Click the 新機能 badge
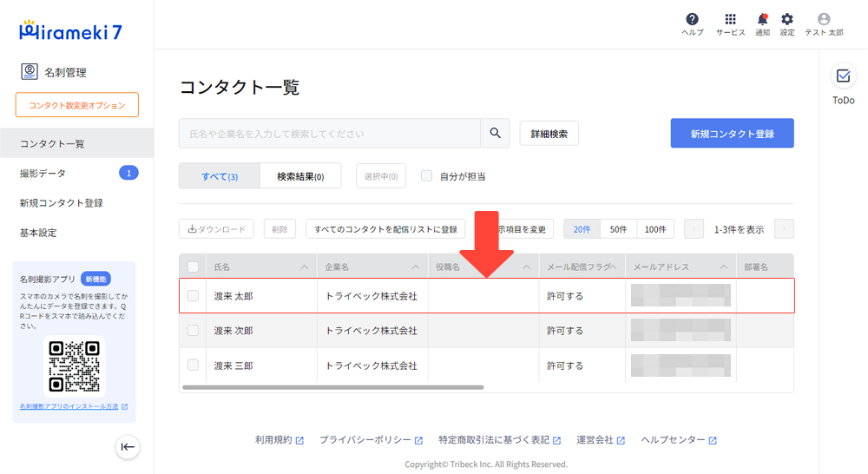 [x=95, y=279]
